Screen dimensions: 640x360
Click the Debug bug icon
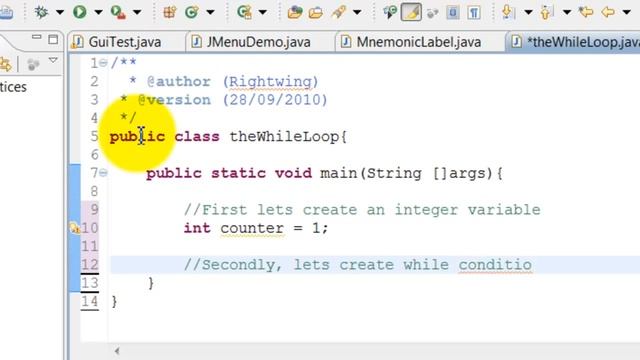pyautogui.click(x=41, y=12)
